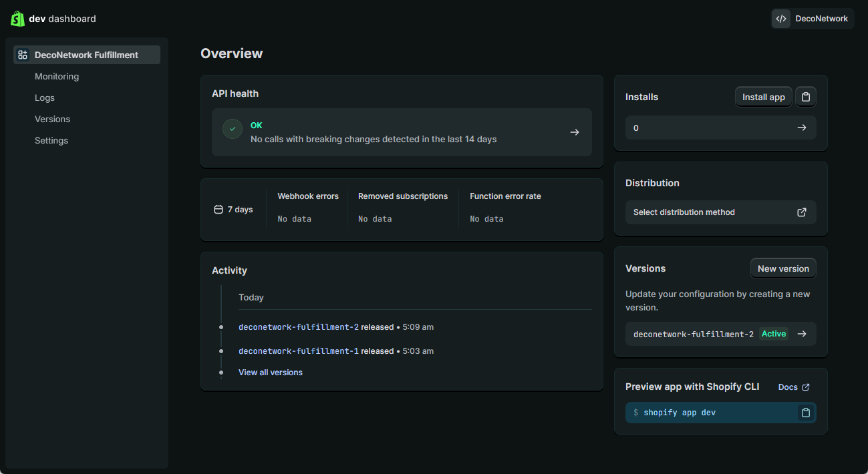The height and width of the screenshot is (474, 868).
Task: Open deconetwork-fulfillment-1 in Activity
Action: pos(299,351)
